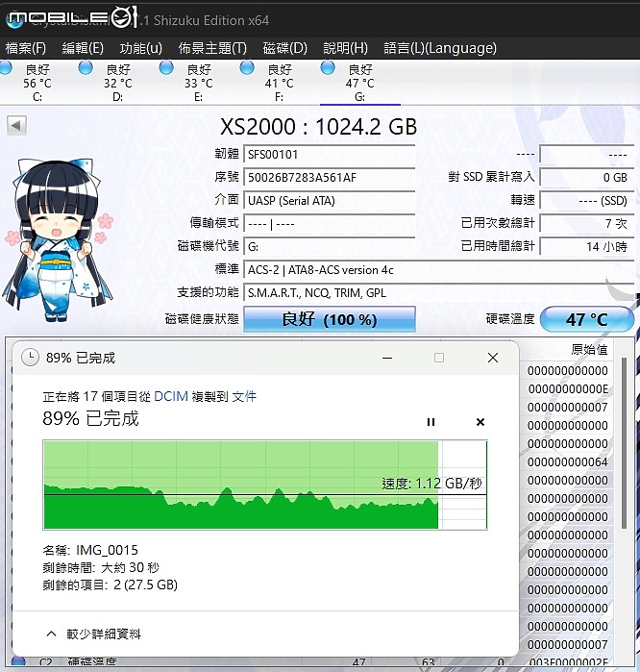Viewport: 640px width, 672px height.
Task: Click the standard field ACS-2 | ATA8-ACS
Action: click(438, 270)
